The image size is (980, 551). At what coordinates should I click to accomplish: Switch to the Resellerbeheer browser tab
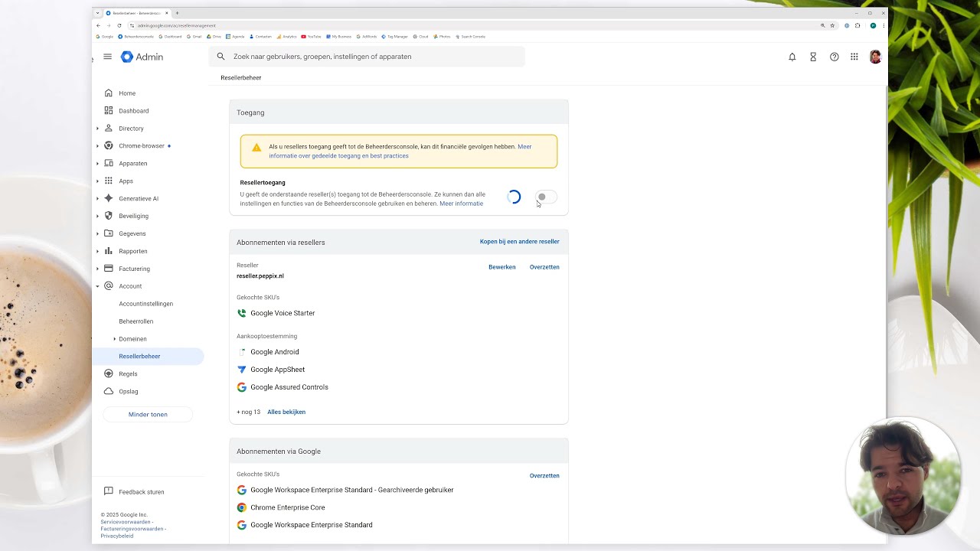[136, 13]
